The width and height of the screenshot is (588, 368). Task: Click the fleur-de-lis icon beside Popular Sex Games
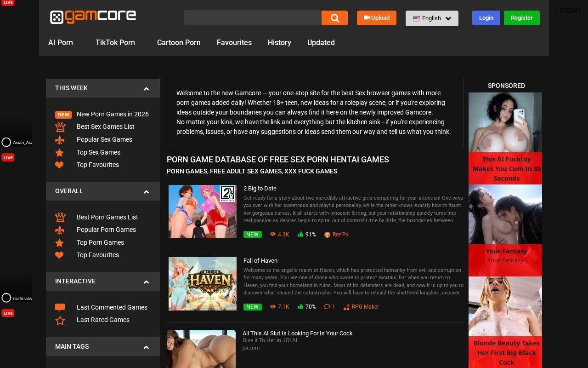[60, 140]
